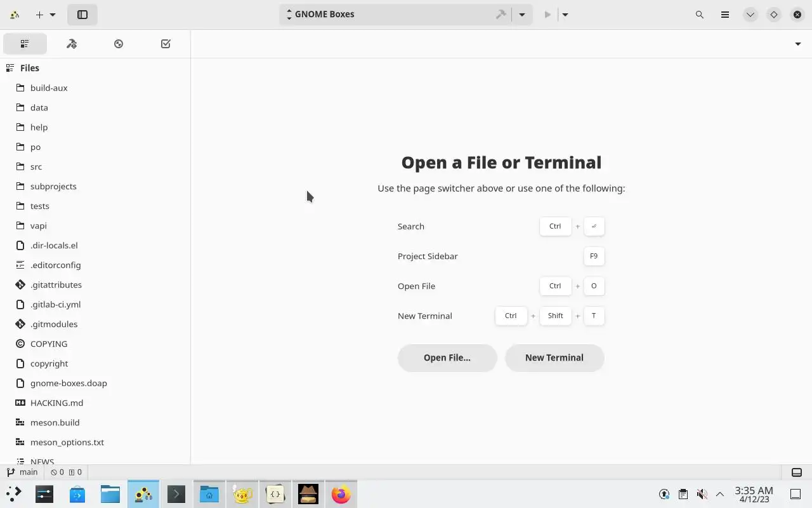Open the editor page switcher dropdown arrow
This screenshot has height=508, width=812.
click(x=798, y=44)
